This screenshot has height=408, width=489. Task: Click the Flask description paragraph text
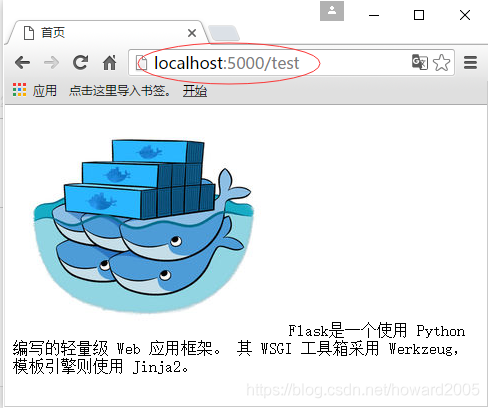point(239,349)
